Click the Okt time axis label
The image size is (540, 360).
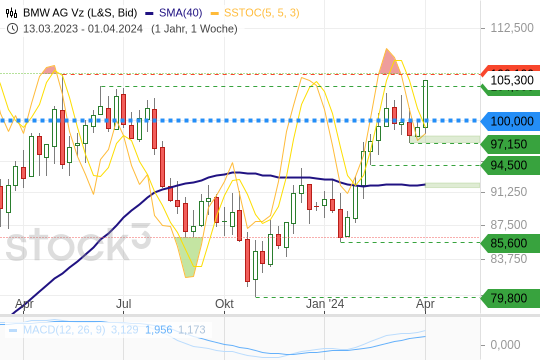(224, 304)
